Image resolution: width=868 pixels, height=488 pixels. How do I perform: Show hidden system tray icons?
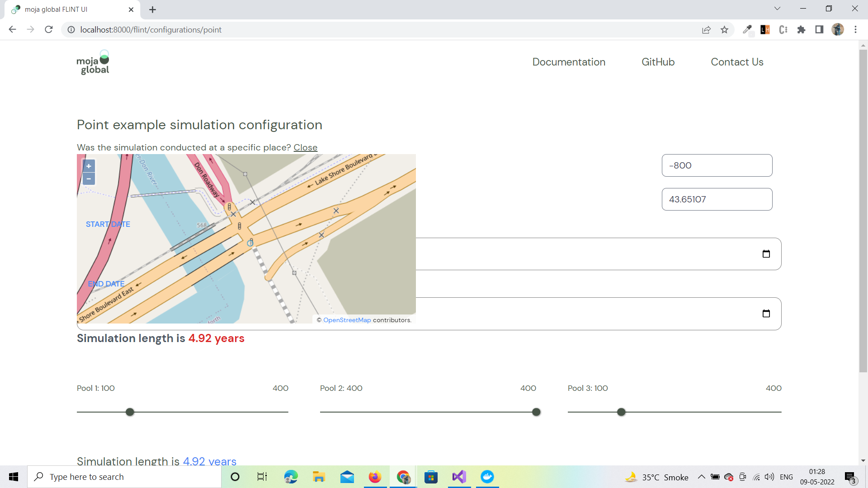[702, 477]
